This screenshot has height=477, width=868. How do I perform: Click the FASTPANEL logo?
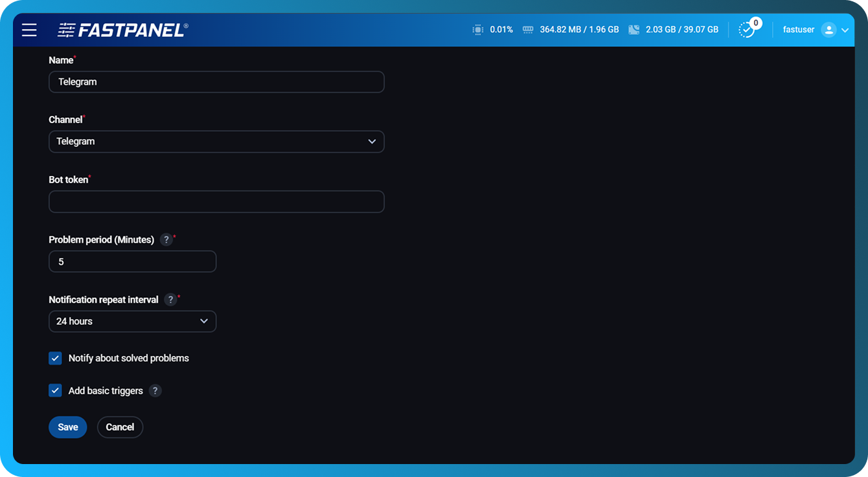pyautogui.click(x=123, y=30)
